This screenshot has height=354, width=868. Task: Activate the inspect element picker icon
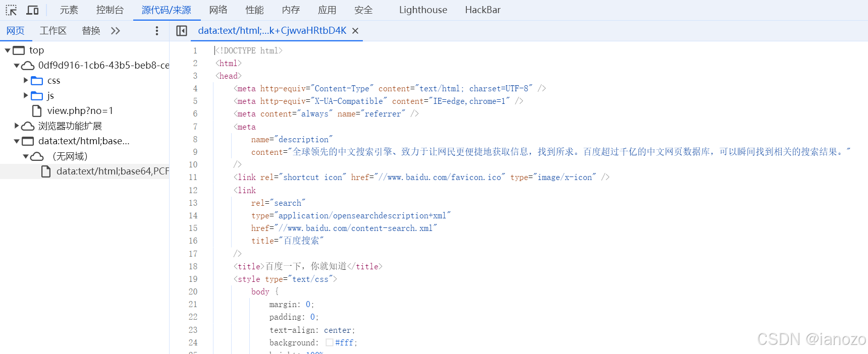coord(11,10)
